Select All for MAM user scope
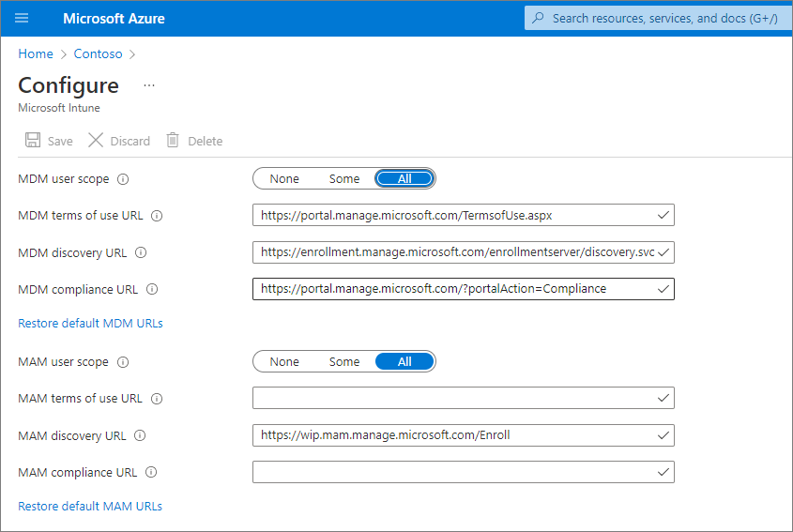The height and width of the screenshot is (532, 793). (x=404, y=362)
